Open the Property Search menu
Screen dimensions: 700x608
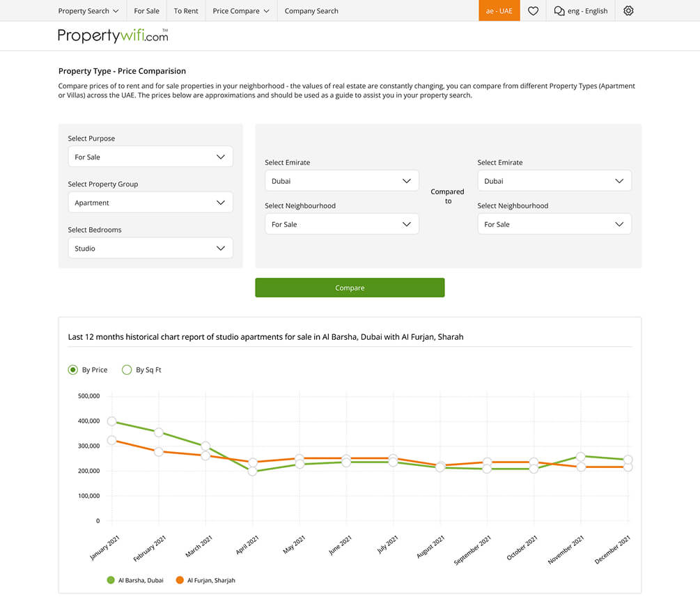click(x=88, y=10)
